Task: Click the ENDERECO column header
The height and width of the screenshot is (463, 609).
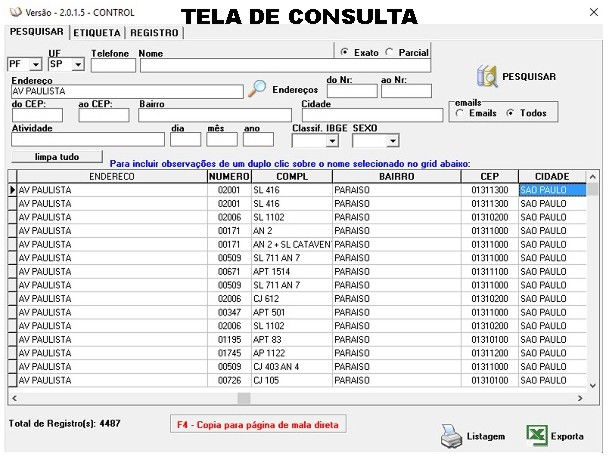Action: point(112,177)
